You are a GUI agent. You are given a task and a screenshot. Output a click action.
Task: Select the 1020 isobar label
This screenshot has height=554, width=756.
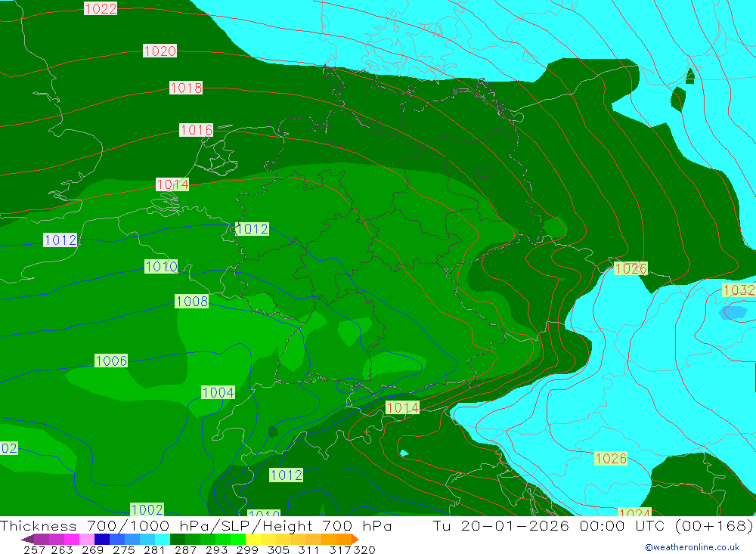click(x=160, y=51)
